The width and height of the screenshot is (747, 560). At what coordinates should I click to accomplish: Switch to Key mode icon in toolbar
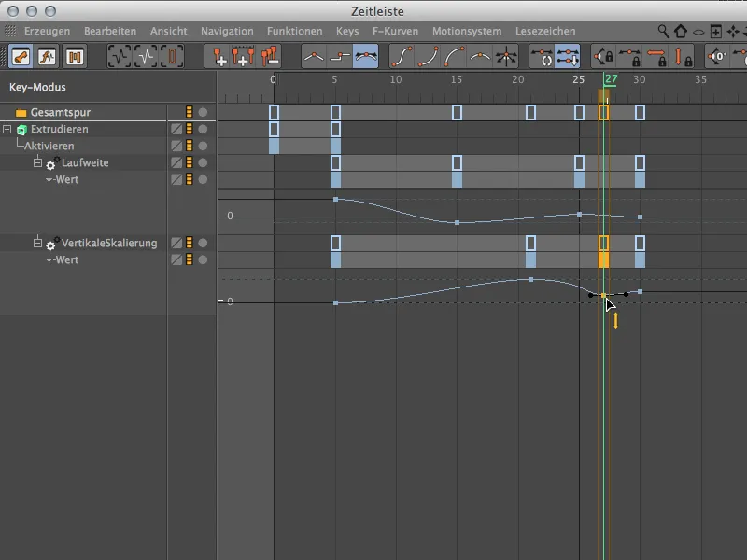(21, 57)
